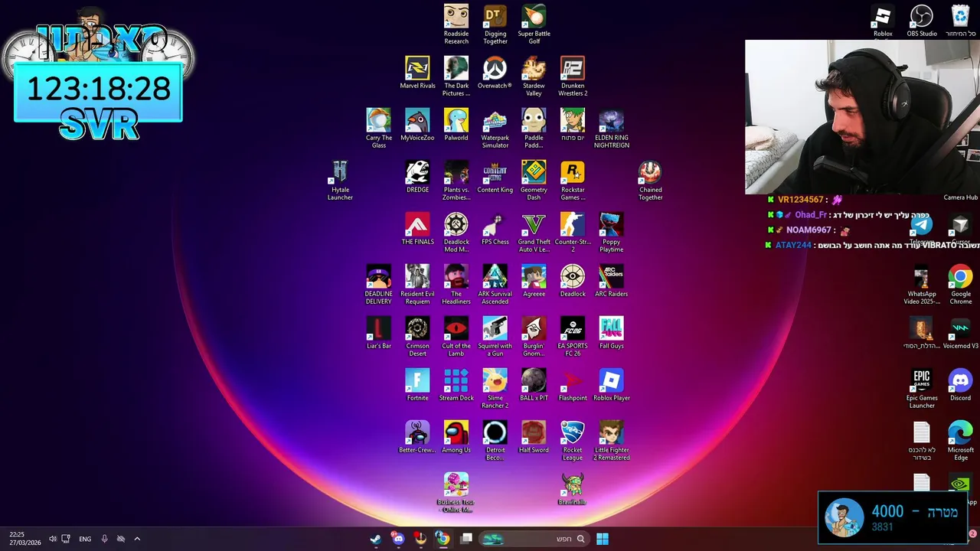Open Steam from the taskbar

pos(375,539)
